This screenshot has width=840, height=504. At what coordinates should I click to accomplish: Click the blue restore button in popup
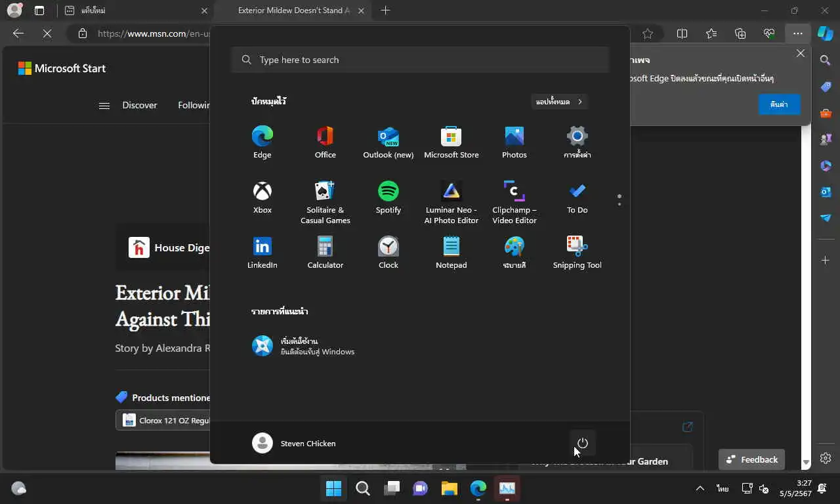pyautogui.click(x=779, y=104)
